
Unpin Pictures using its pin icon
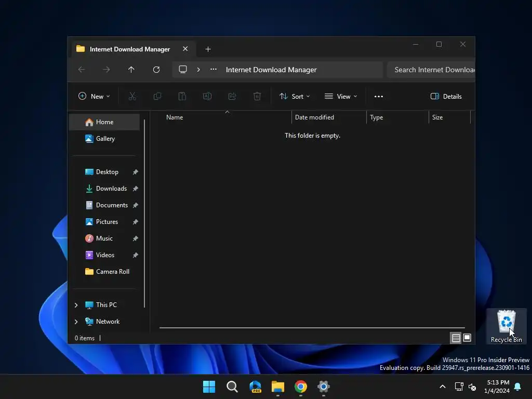point(136,222)
